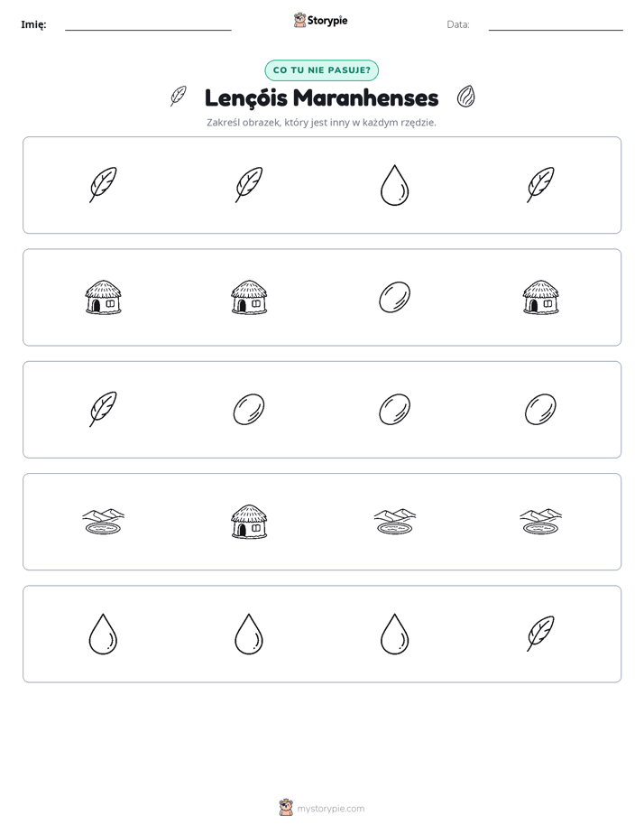Click the Lençóis Maranhenses title

pyautogui.click(x=321, y=97)
